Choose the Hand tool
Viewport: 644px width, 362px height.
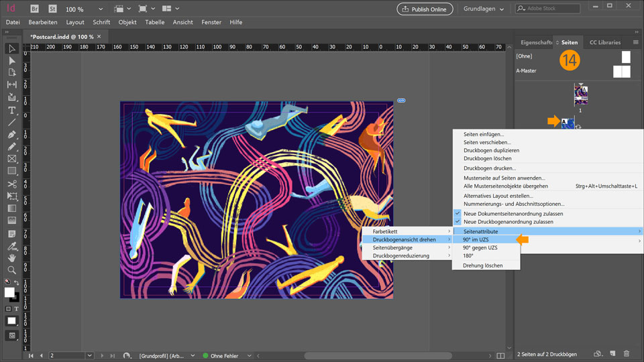click(11, 257)
